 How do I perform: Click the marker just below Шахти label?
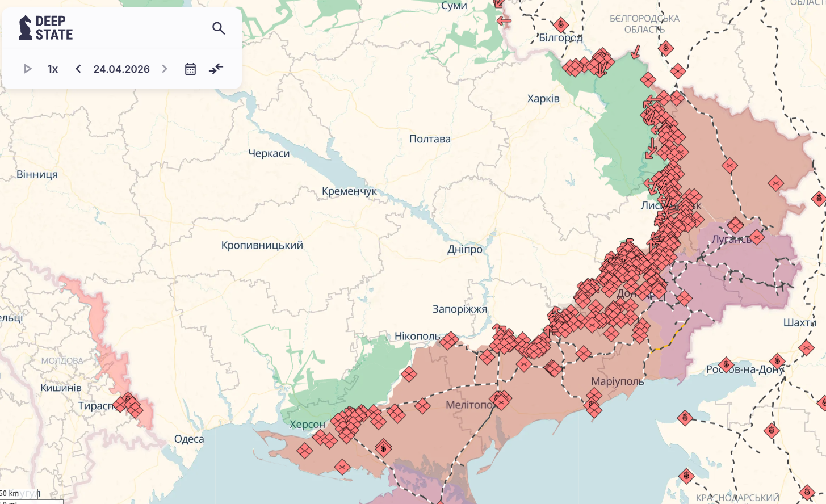806,347
